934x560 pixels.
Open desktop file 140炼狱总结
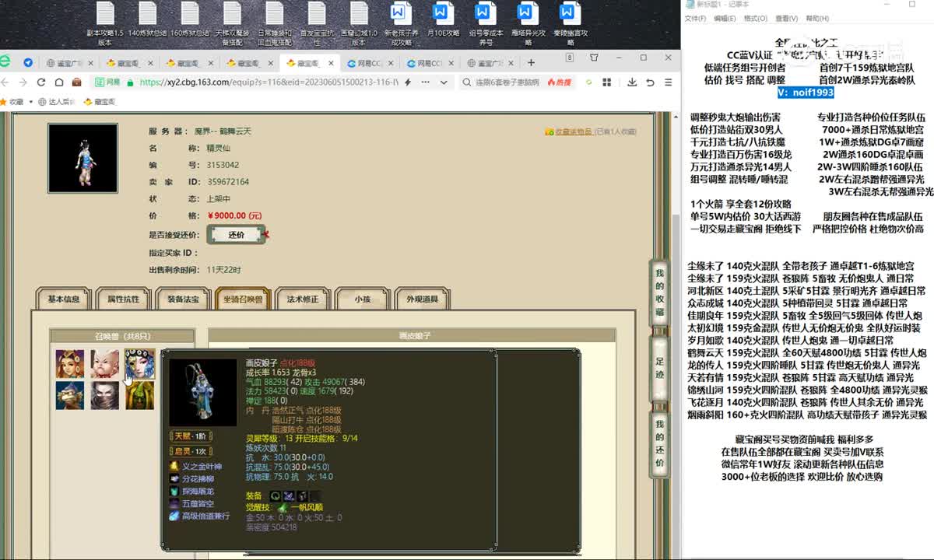147,20
